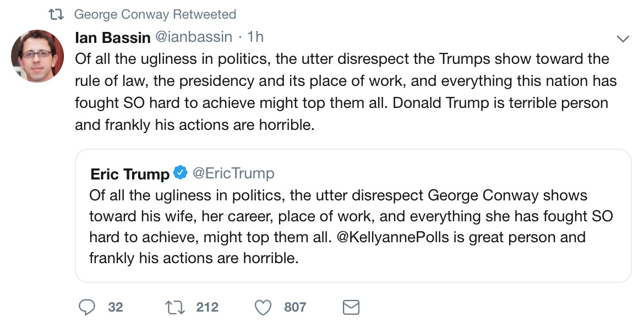View the 32 replies count

[x=116, y=307]
